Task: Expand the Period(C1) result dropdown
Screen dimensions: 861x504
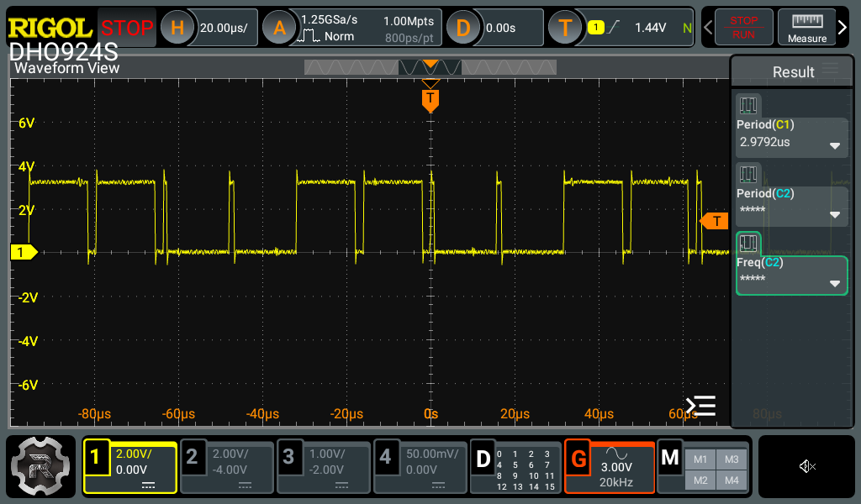Action: point(835,146)
